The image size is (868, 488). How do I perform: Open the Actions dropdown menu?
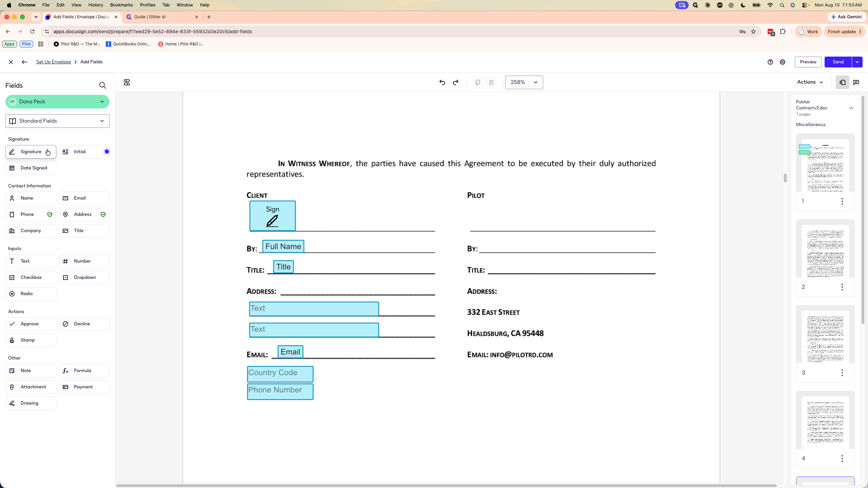click(810, 82)
